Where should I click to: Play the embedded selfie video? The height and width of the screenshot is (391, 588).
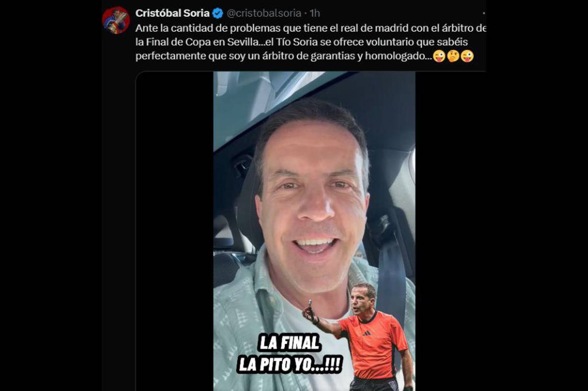point(314,231)
